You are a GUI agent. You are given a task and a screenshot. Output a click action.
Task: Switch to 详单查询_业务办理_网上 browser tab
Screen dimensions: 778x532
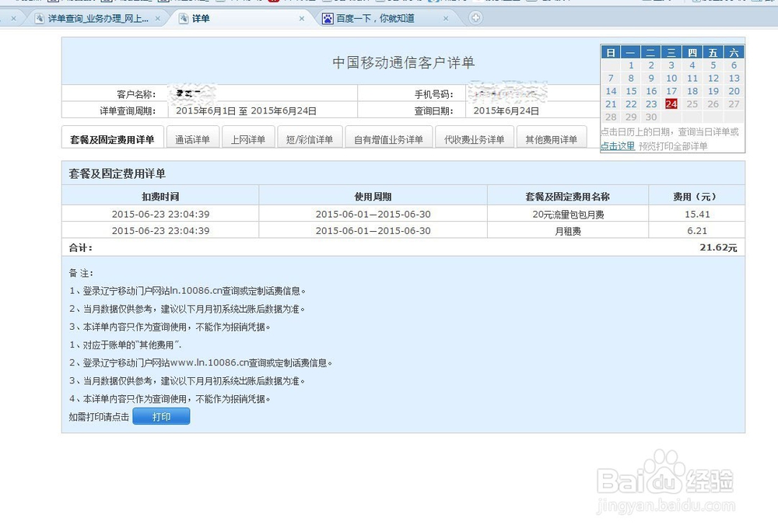[98, 19]
